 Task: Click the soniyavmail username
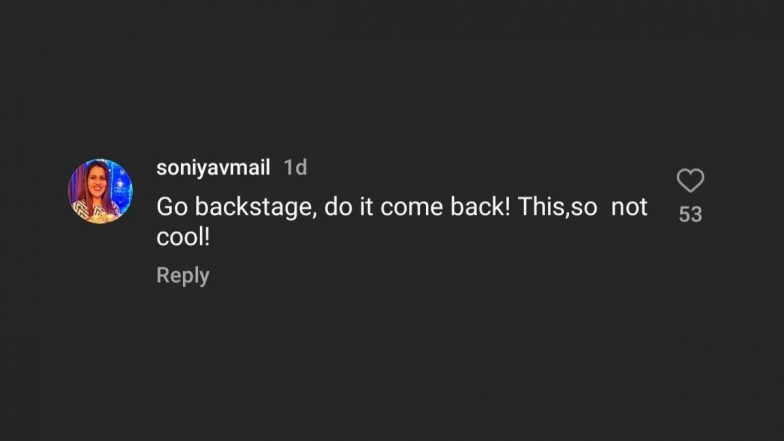tap(213, 168)
